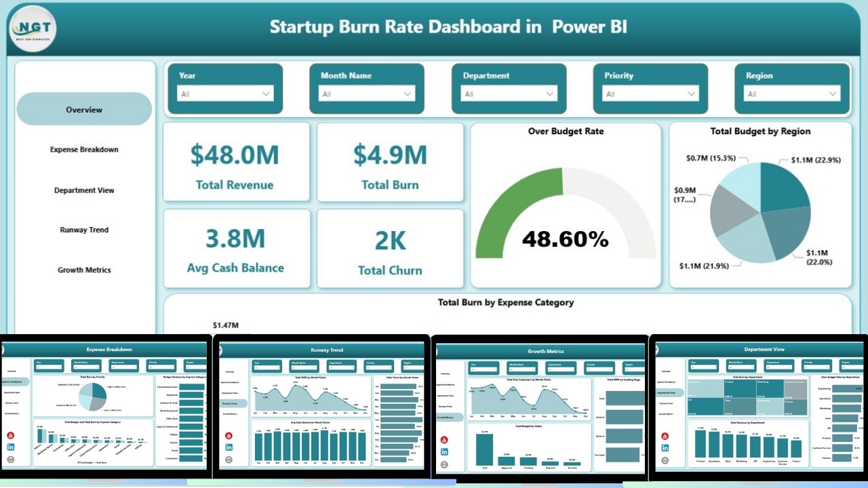
Task: Open Year slicer in Runway Trend thumbnail
Action: coord(267,367)
